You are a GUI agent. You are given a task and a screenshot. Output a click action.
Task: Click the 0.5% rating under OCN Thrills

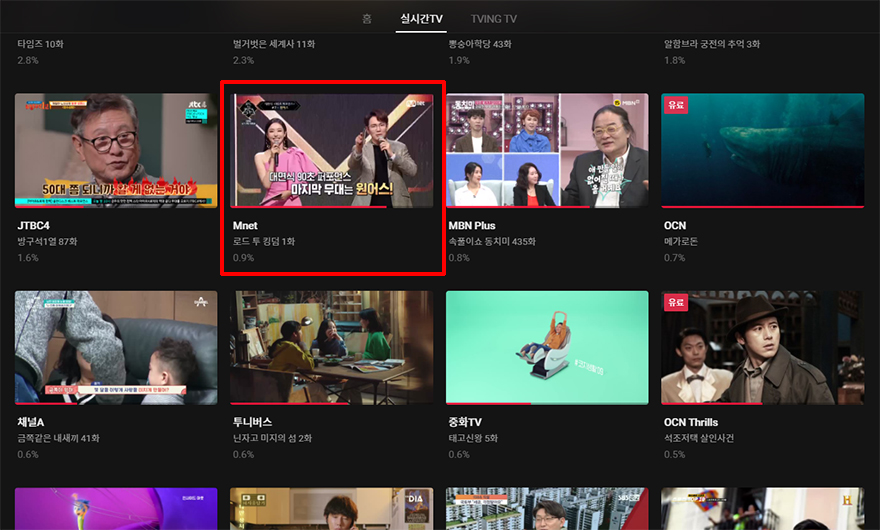pyautogui.click(x=675, y=454)
